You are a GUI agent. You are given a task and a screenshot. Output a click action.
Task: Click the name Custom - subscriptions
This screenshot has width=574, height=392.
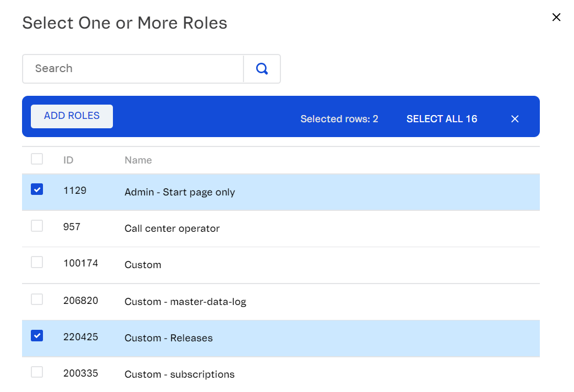pos(180,374)
